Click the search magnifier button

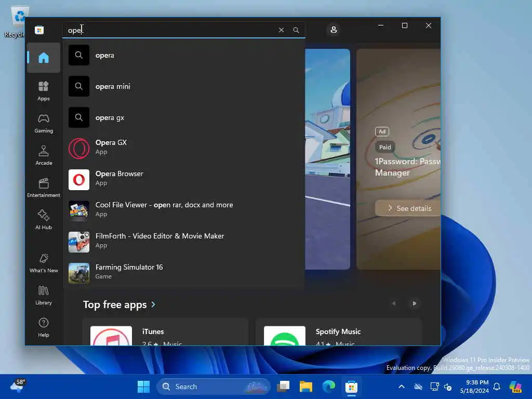pos(296,30)
